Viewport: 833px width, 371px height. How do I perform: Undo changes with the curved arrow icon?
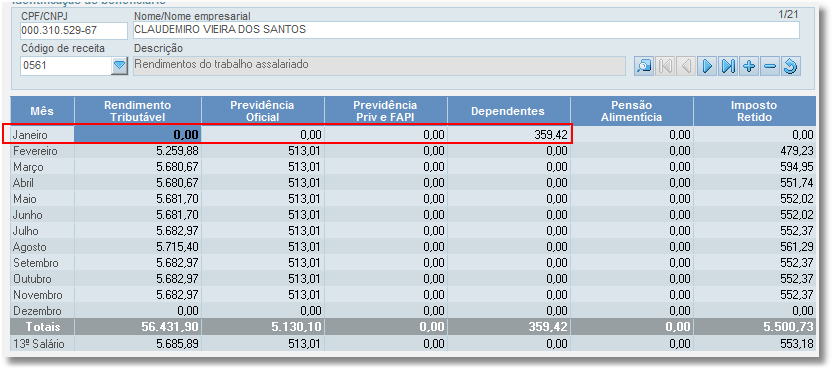pos(791,66)
